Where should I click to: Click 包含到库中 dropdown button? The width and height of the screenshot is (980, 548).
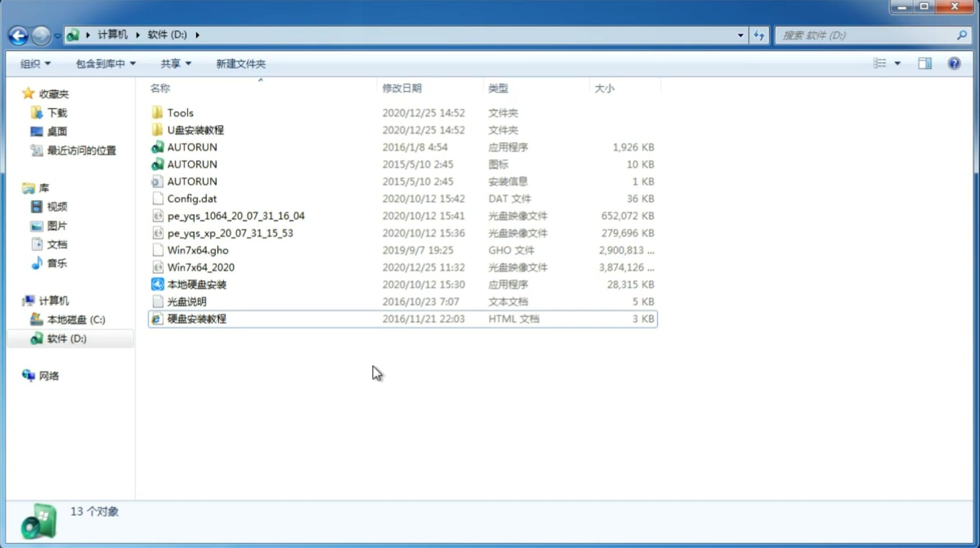click(105, 63)
